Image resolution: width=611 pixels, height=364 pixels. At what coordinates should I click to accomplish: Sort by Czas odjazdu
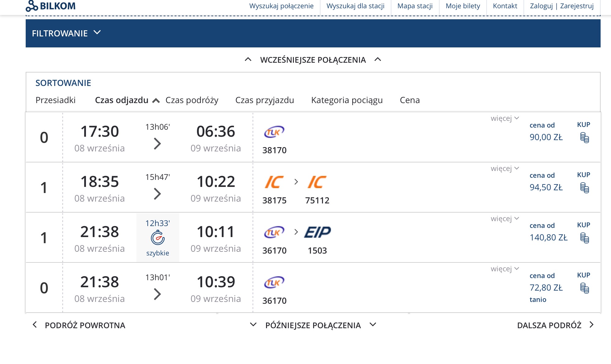[x=122, y=100]
